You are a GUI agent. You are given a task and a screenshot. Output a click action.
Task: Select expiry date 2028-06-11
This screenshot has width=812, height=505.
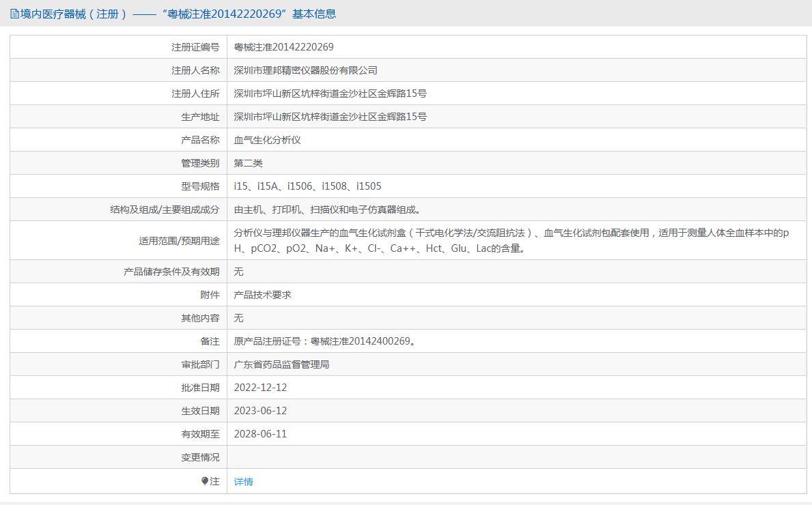point(260,434)
